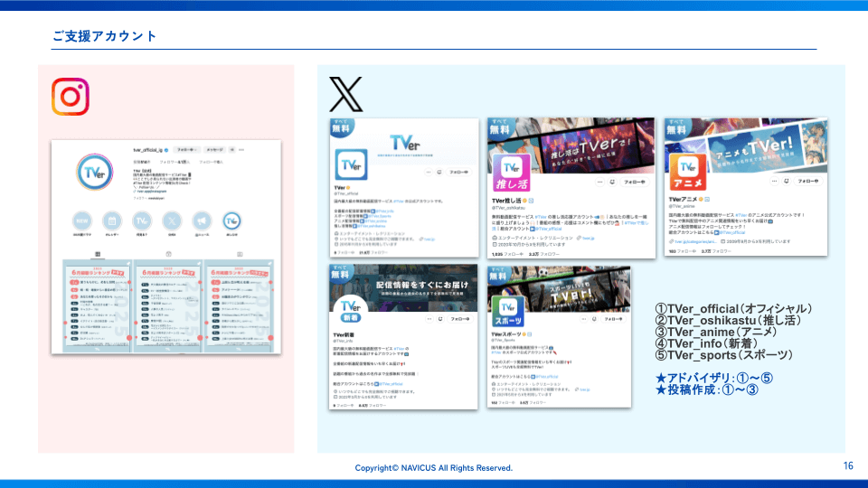Open the TVer logo story highlight
The height and width of the screenshot is (488, 868).
coord(142,221)
